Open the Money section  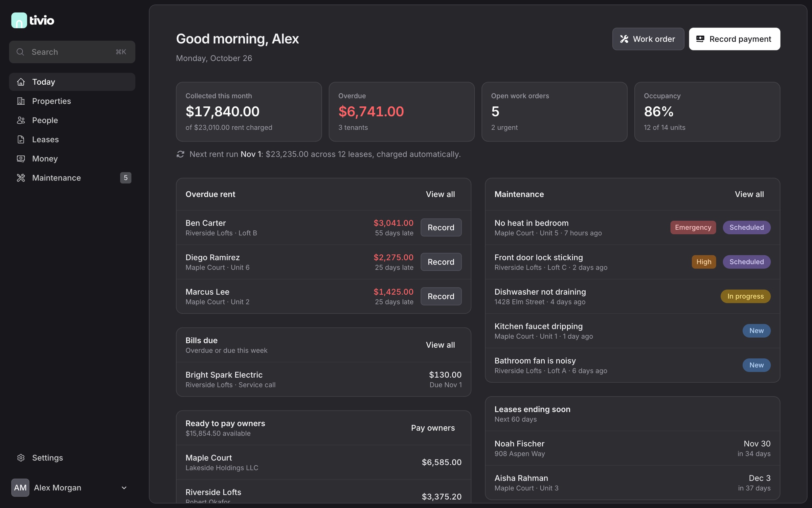pyautogui.click(x=72, y=158)
